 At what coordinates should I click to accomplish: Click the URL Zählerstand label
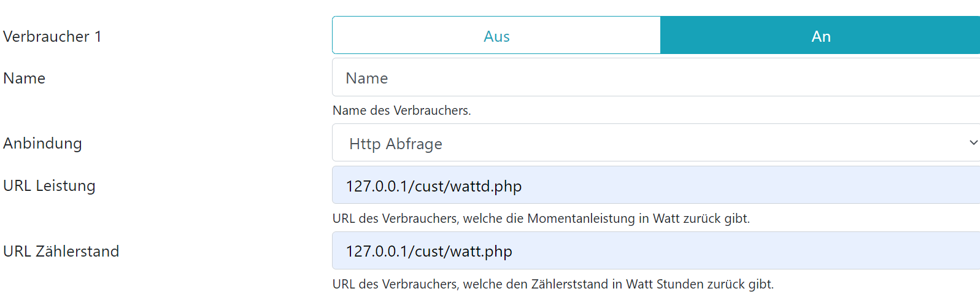(61, 252)
